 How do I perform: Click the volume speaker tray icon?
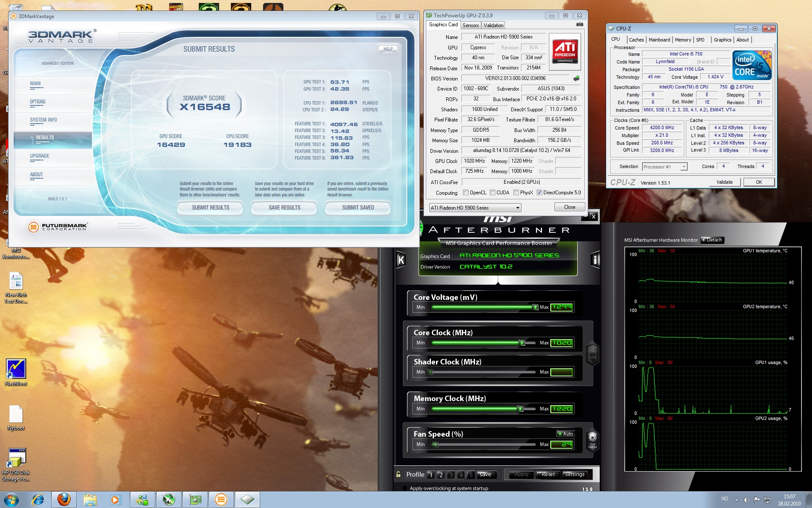746,500
